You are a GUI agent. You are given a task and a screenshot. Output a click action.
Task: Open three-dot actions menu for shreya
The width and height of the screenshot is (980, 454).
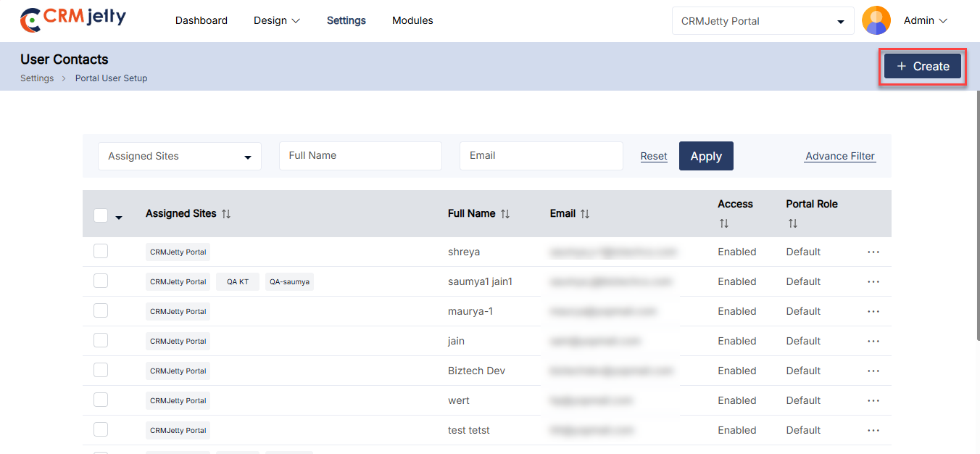873,252
